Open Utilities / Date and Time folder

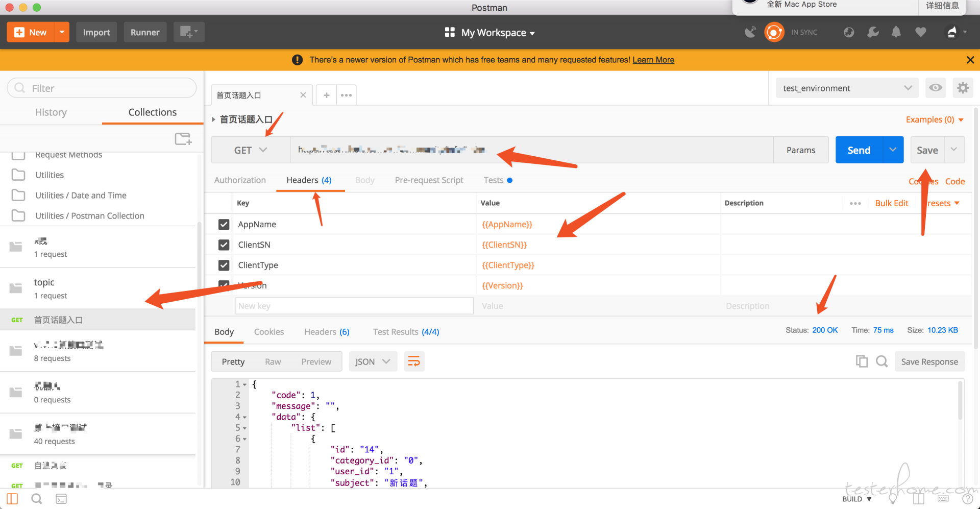81,195
